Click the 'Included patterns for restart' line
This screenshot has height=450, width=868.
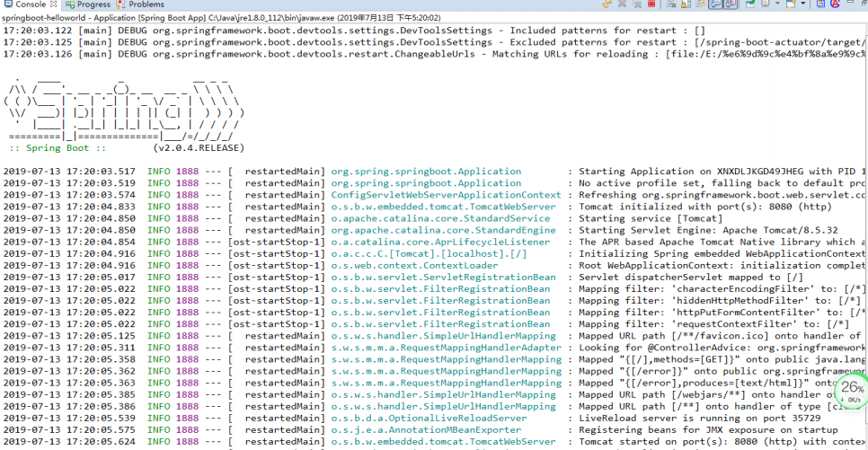pos(354,31)
